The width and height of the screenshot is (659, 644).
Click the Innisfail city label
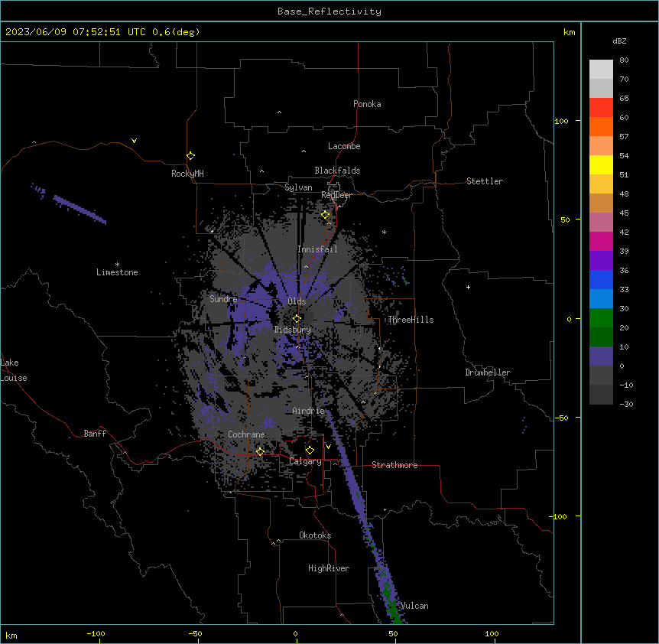click(317, 249)
